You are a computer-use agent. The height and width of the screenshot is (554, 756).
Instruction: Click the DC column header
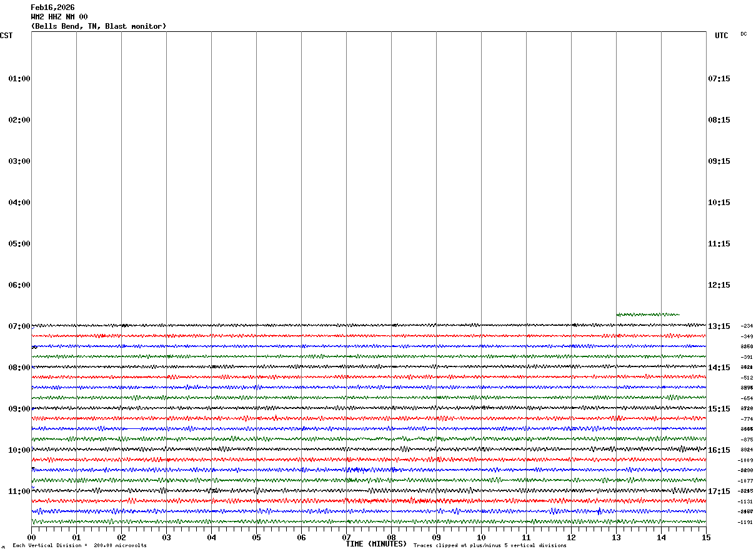[744, 34]
